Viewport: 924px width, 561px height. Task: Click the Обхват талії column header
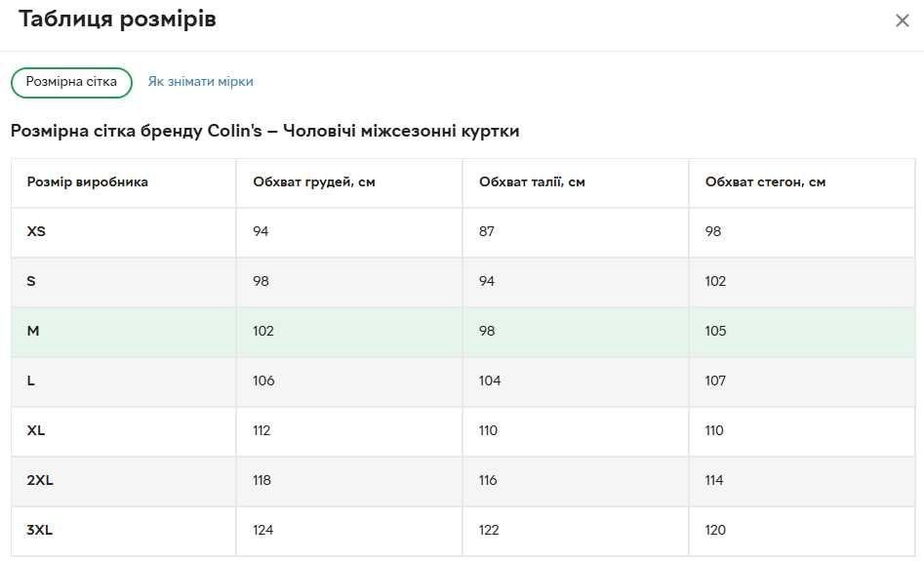tap(532, 182)
